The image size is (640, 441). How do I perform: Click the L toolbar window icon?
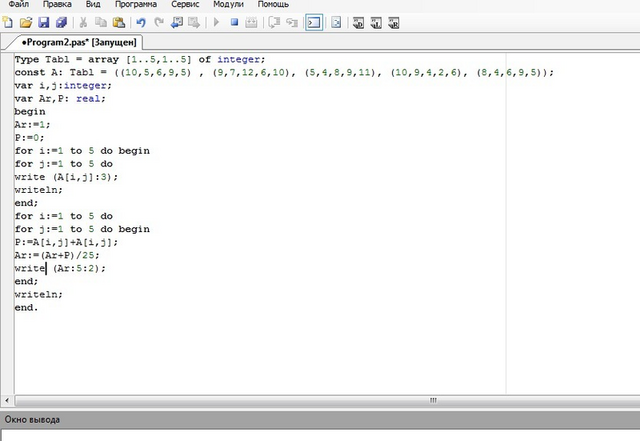376,23
